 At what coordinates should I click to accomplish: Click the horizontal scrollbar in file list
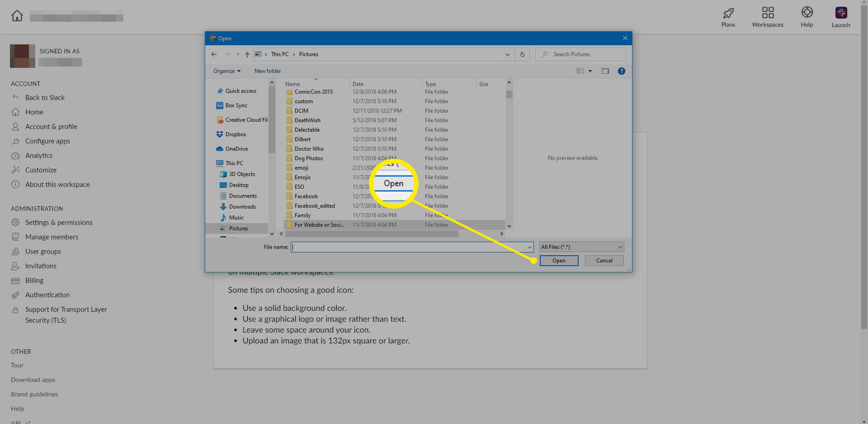coord(371,234)
